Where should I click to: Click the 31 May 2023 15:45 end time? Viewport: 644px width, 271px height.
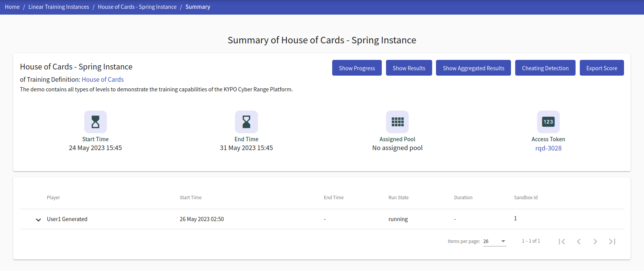click(x=246, y=148)
